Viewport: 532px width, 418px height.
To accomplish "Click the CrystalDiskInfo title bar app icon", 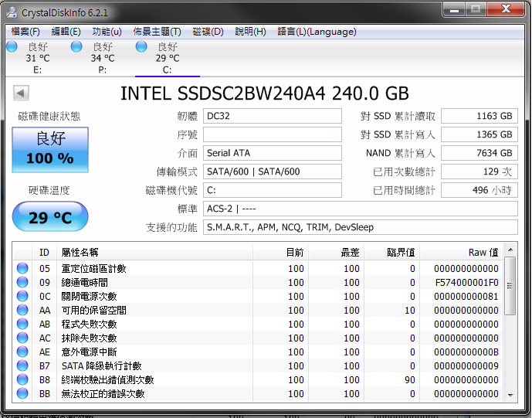I will pos(12,12).
